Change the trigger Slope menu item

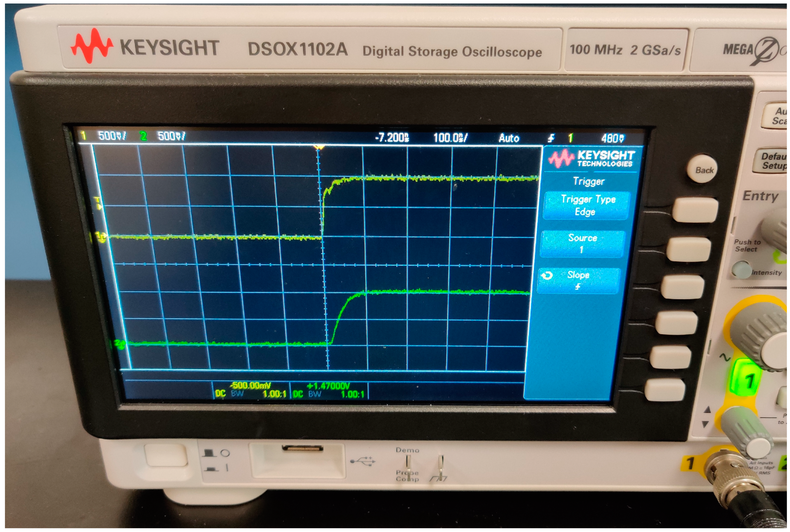point(578,281)
